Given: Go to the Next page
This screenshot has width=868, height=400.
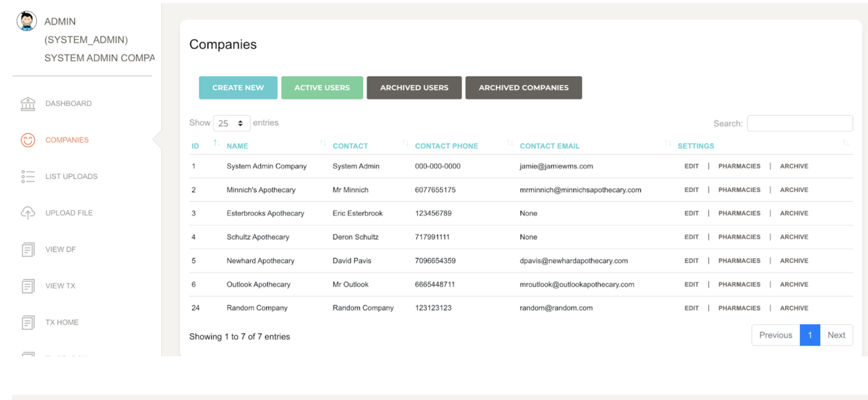Looking at the screenshot, I should (836, 335).
